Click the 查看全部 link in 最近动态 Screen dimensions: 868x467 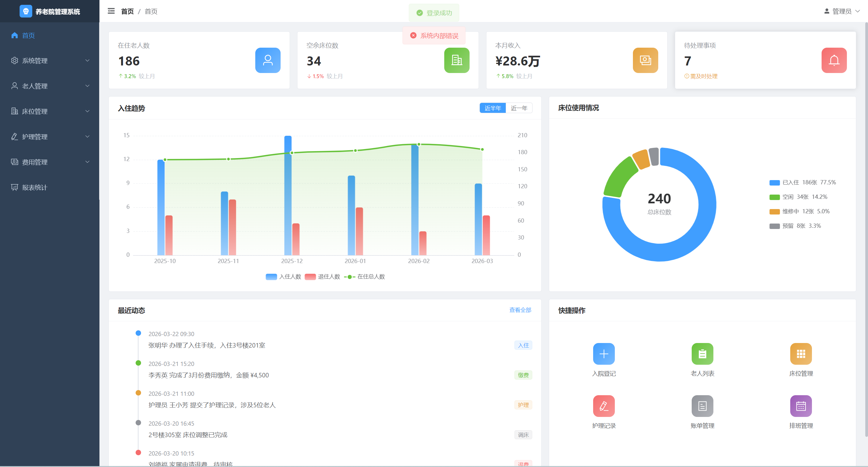click(520, 310)
